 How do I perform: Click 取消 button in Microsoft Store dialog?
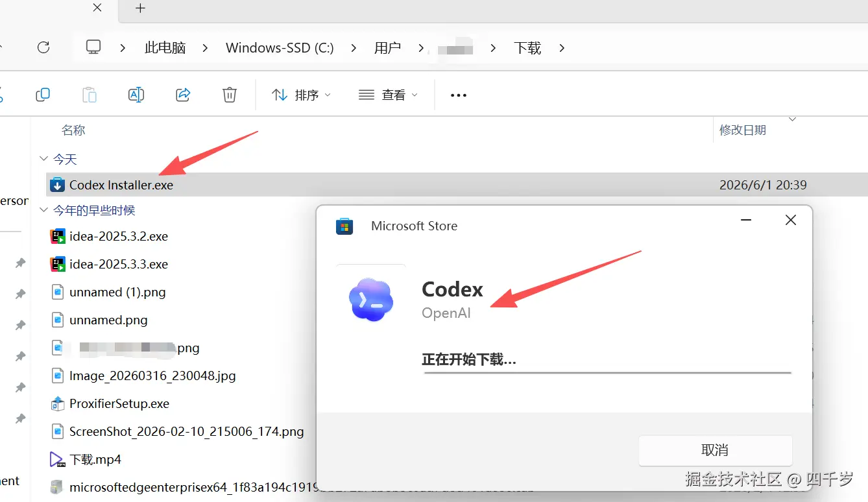(716, 450)
